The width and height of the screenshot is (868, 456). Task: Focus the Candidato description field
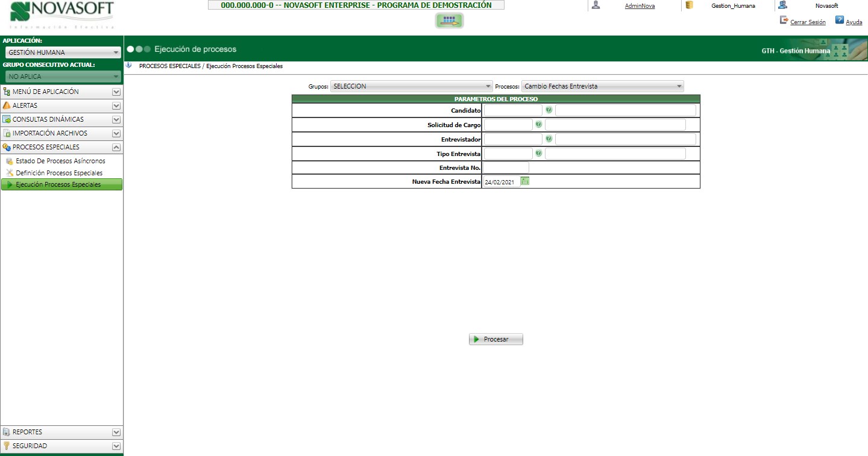626,110
